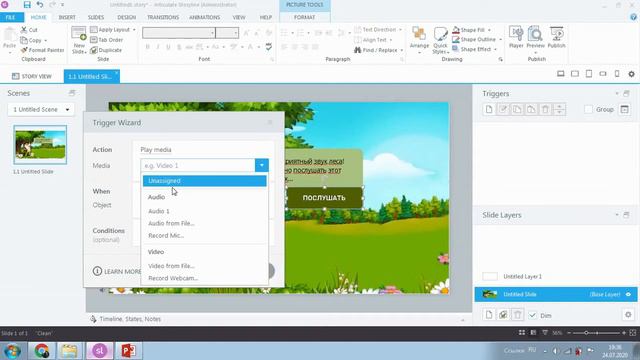Toggle visibility eye of Untitled Slide base layer
Screen dimensions: 640x360
[x=628, y=294]
